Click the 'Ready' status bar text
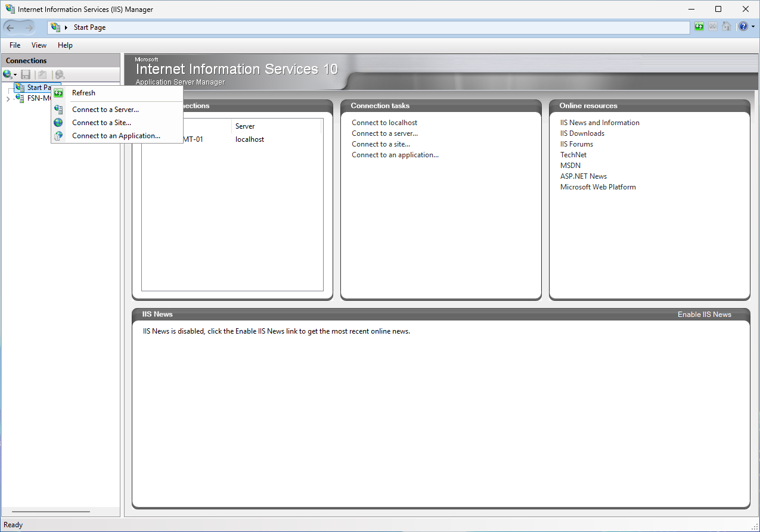The height and width of the screenshot is (532, 760). click(13, 525)
